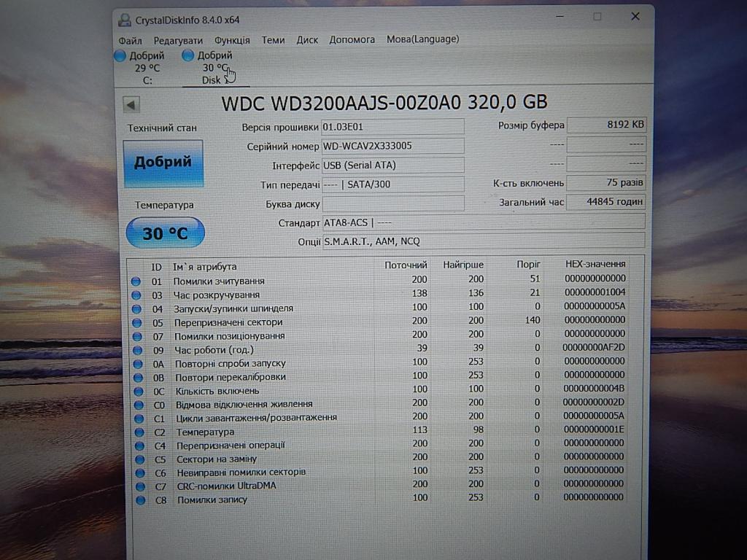Select the Disk tab at 30 °C
Screen dimensions: 747x560
[x=215, y=68]
